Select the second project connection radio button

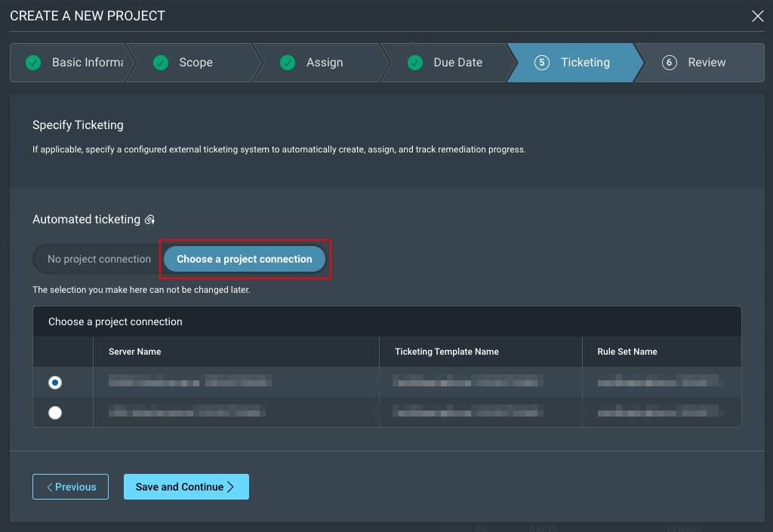(55, 413)
